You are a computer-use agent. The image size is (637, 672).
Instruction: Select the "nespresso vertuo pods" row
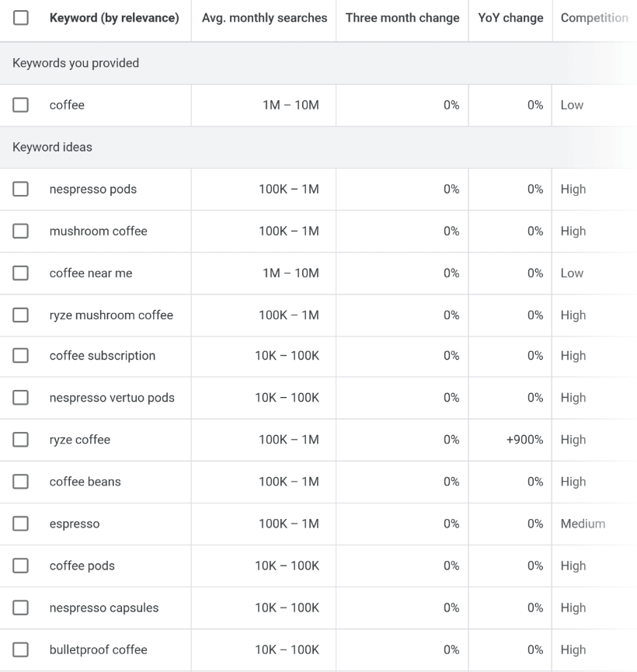click(20, 398)
